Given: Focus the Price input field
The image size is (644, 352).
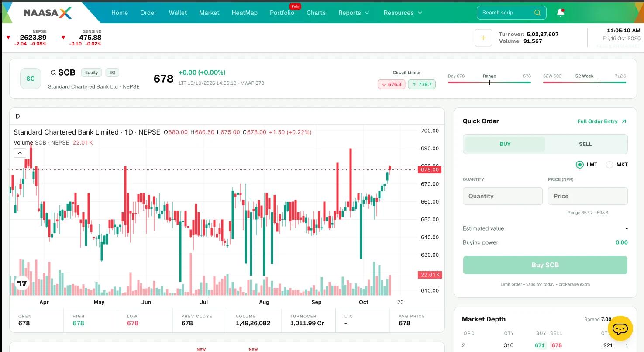Looking at the screenshot, I should [588, 196].
